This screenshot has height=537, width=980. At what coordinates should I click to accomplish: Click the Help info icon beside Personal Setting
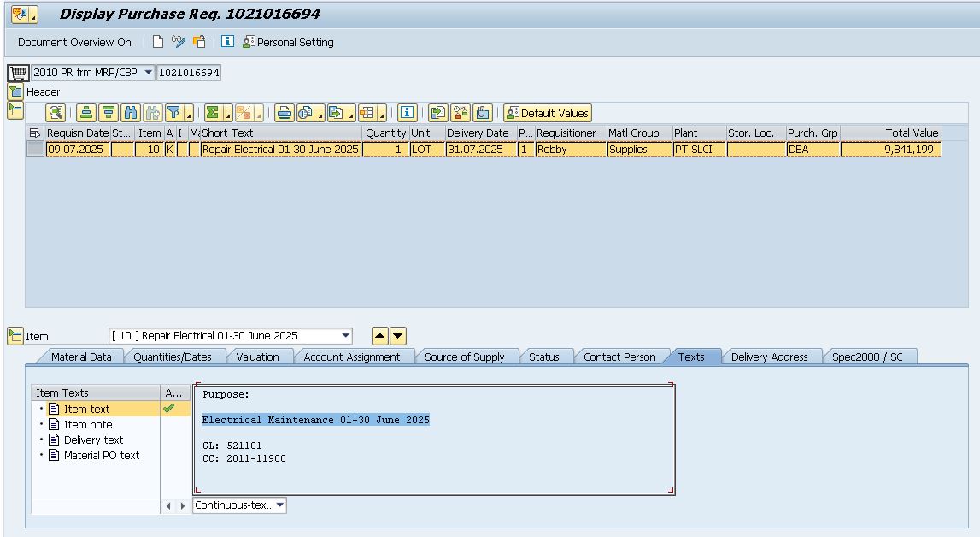tap(228, 42)
